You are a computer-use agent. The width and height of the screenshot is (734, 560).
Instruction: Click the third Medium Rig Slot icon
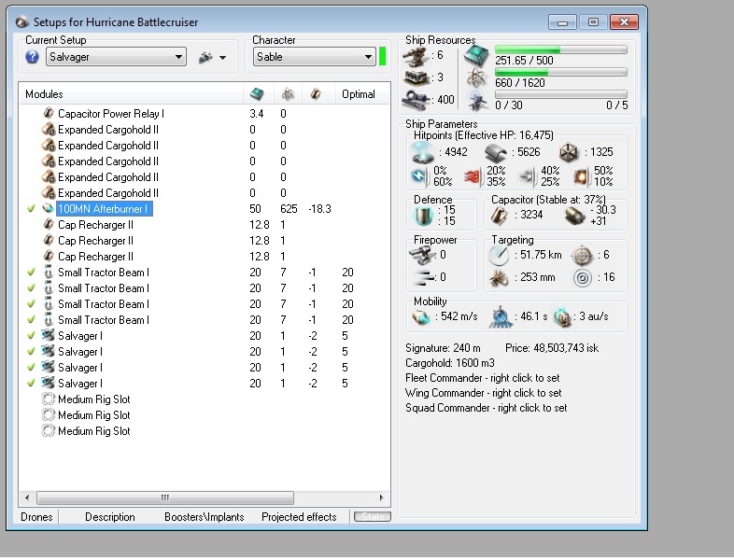tap(49, 430)
